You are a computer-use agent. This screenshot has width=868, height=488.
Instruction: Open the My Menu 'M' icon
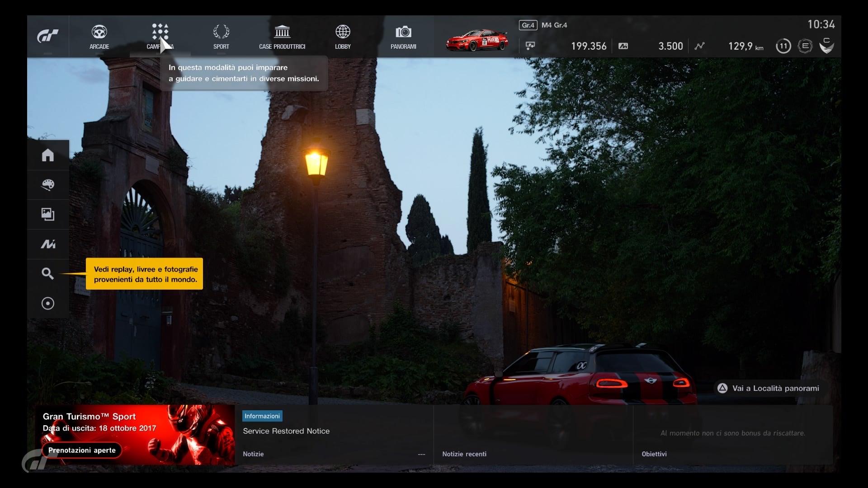[48, 244]
